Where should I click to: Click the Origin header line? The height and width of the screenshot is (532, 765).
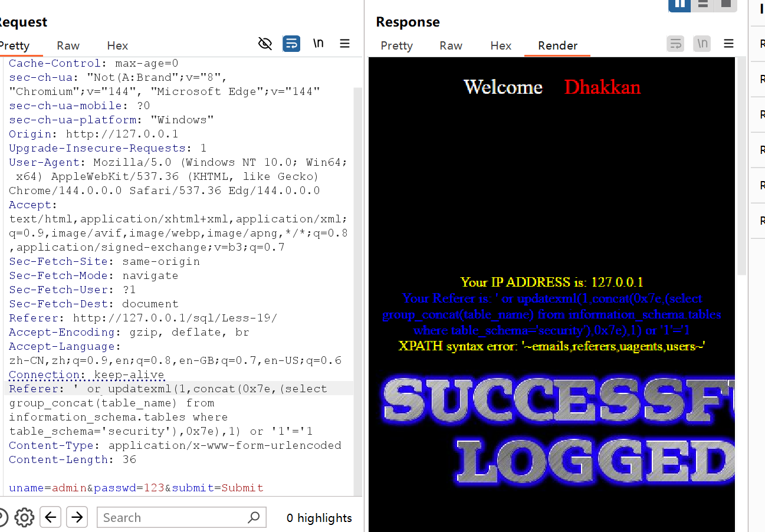93,134
